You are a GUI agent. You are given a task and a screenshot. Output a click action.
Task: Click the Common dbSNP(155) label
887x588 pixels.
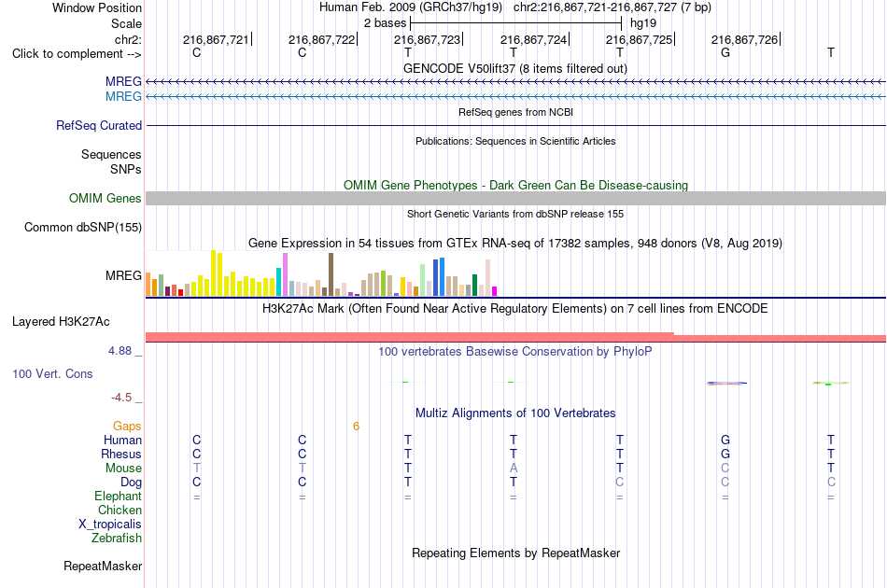point(82,228)
